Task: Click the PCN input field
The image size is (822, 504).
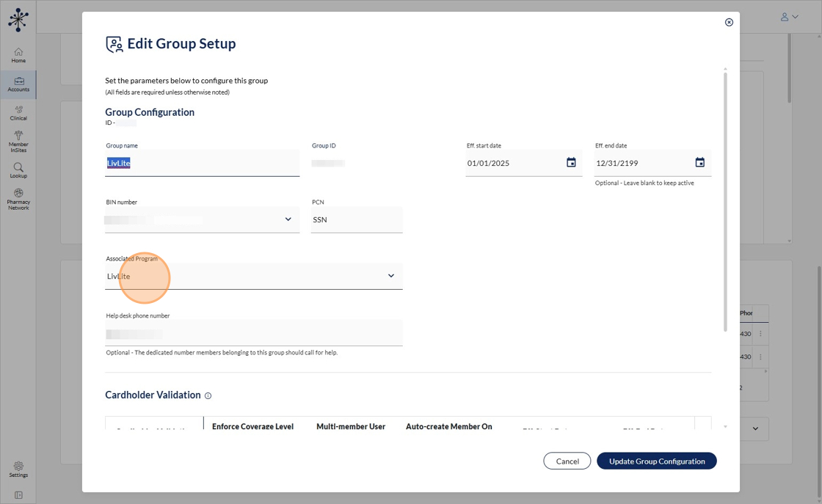Action: [357, 220]
